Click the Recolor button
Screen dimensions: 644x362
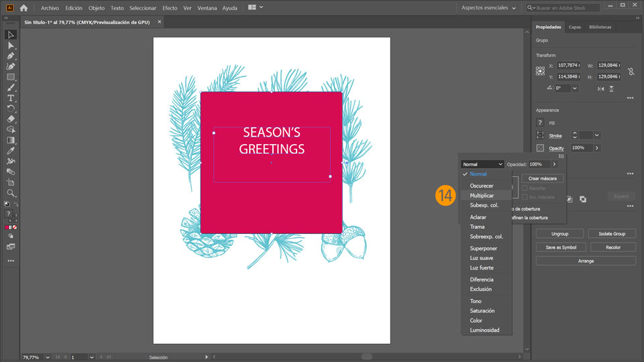pos(612,247)
